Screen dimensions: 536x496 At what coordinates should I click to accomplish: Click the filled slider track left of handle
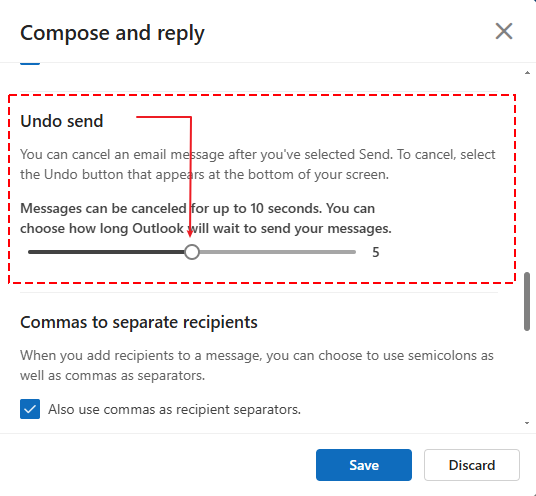coord(106,252)
